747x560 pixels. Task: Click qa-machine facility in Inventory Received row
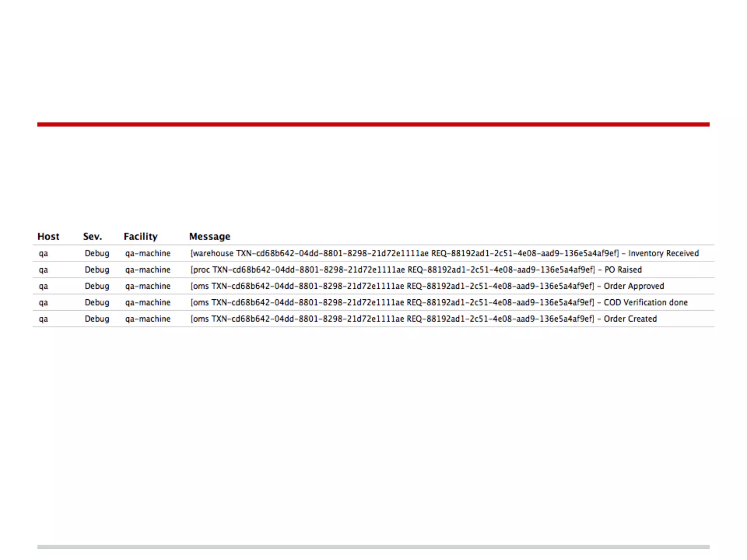[148, 254]
